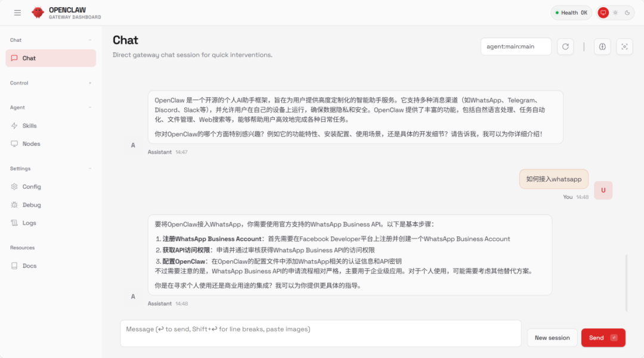644x358 pixels.
Task: Click the OpenClaw red mascot logo
Action: tap(38, 13)
